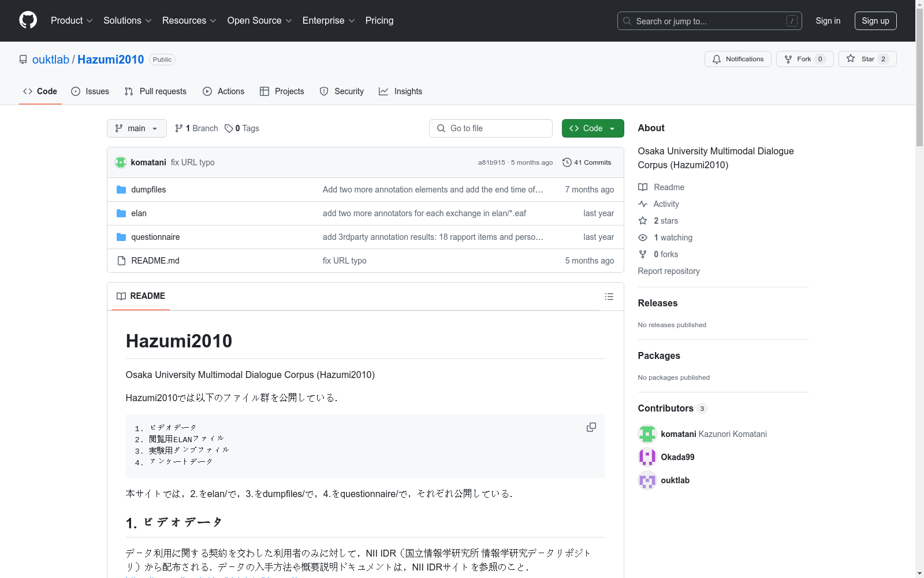Expand the Resources menu
The image size is (924, 578).
189,21
